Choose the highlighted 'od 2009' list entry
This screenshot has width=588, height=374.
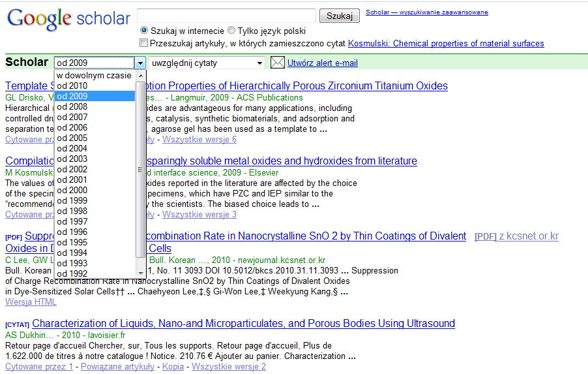[x=95, y=96]
